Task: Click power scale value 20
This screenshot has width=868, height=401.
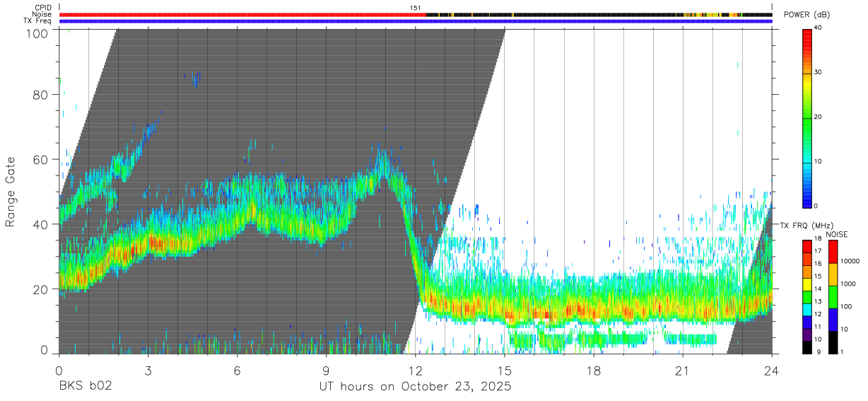Action: click(x=819, y=117)
